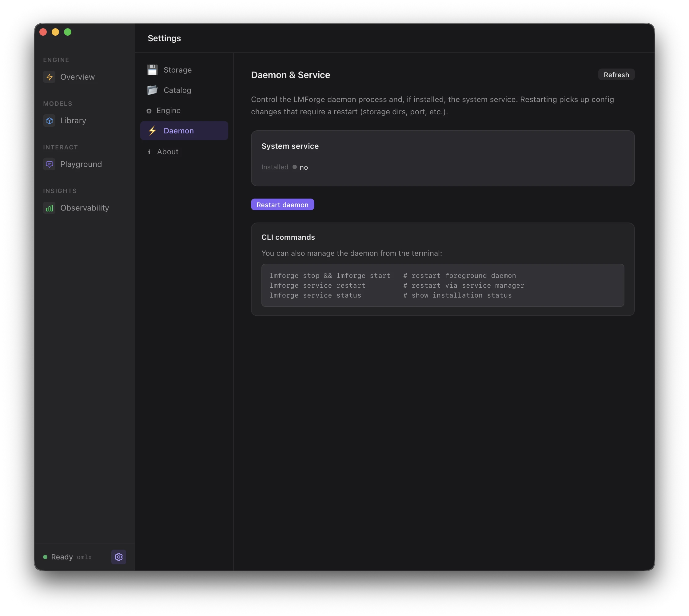Image resolution: width=689 pixels, height=616 pixels.
Task: Click the Engine gear icon
Action: 149,111
